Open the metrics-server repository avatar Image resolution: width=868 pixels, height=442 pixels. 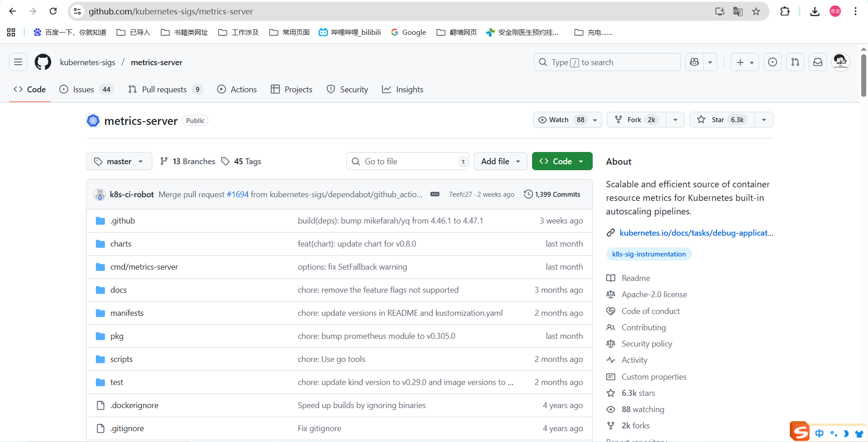click(x=93, y=120)
